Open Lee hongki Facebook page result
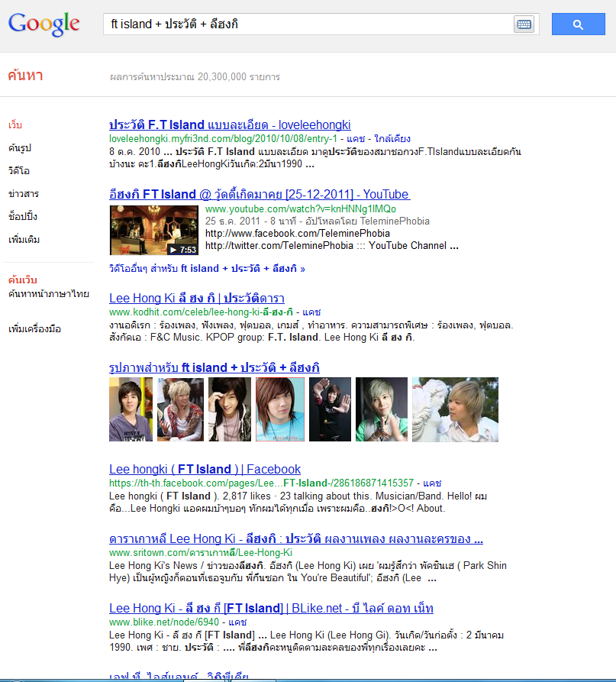616x682 pixels. click(x=205, y=469)
